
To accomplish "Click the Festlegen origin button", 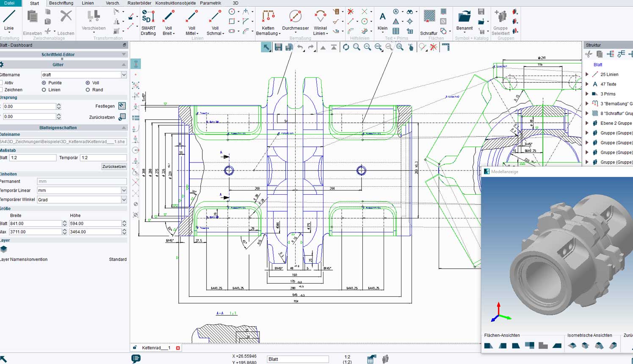I will click(x=122, y=106).
